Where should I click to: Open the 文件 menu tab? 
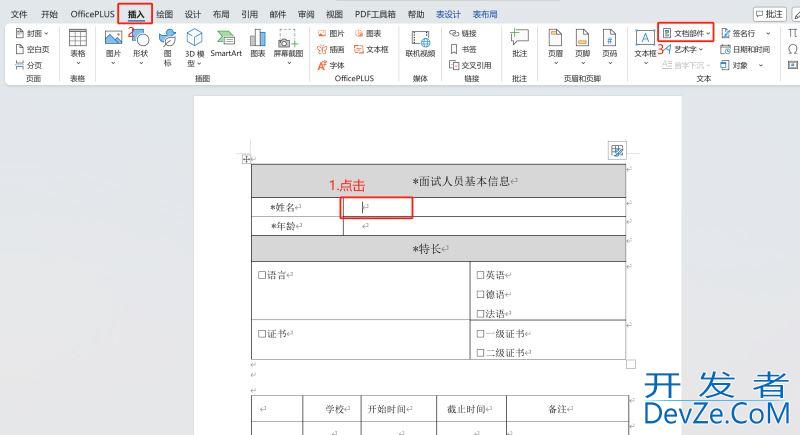point(19,15)
